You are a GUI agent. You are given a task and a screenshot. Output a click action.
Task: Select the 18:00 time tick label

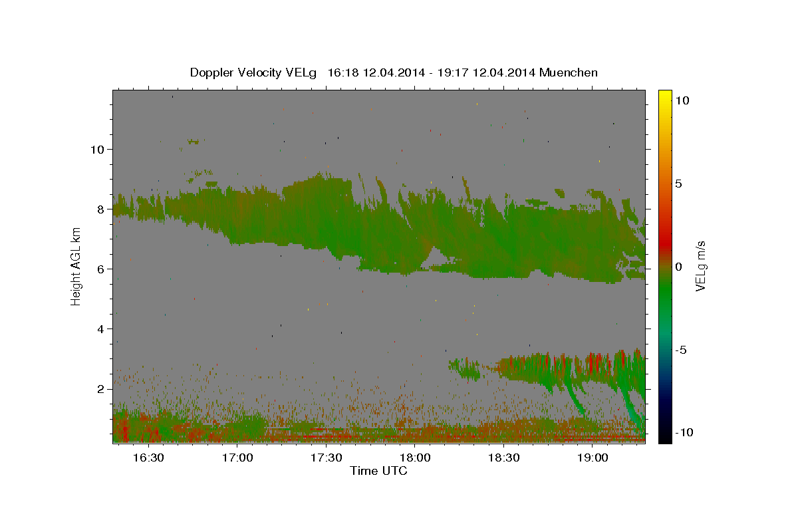click(x=415, y=458)
